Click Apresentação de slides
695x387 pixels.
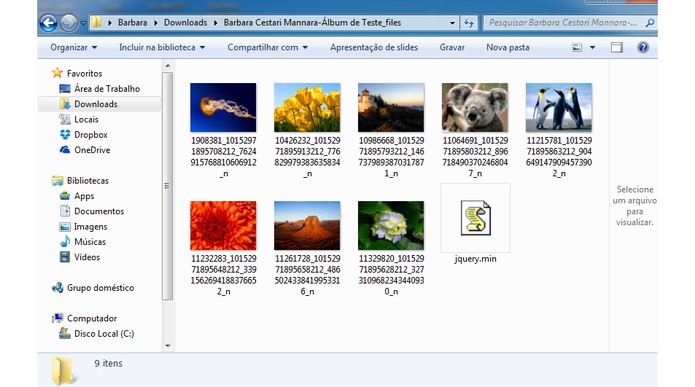(x=374, y=47)
